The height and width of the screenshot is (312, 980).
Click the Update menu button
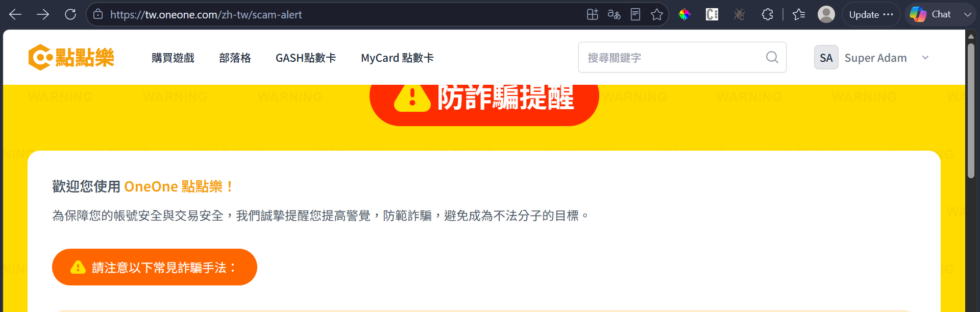(871, 14)
